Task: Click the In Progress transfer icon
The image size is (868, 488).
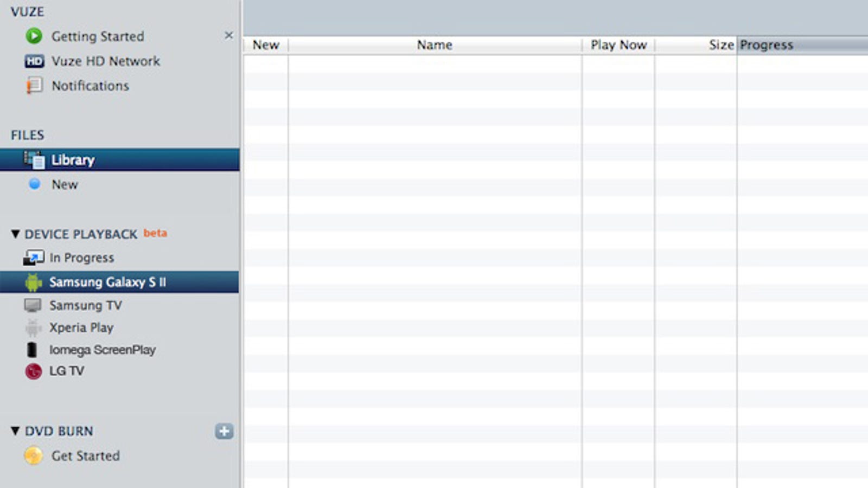Action: 34,258
